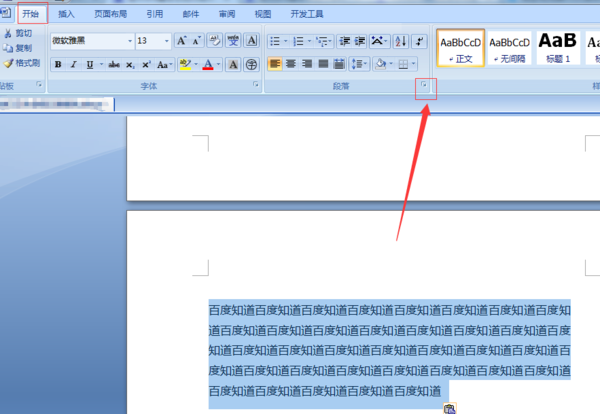Align text left
This screenshot has width=600, height=414.
click(275, 64)
